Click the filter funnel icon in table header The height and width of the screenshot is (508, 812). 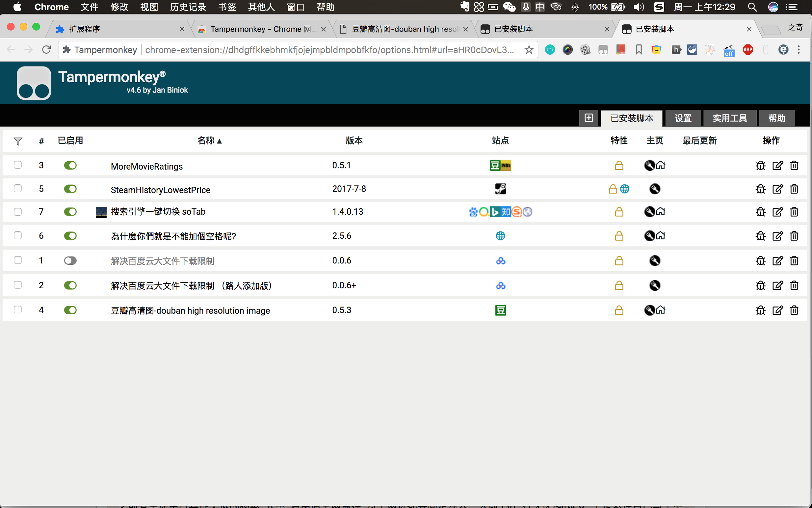coord(18,141)
